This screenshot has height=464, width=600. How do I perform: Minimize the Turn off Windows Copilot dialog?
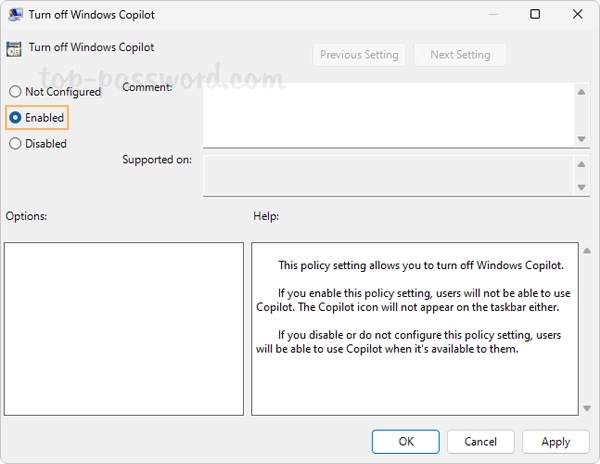click(x=487, y=15)
